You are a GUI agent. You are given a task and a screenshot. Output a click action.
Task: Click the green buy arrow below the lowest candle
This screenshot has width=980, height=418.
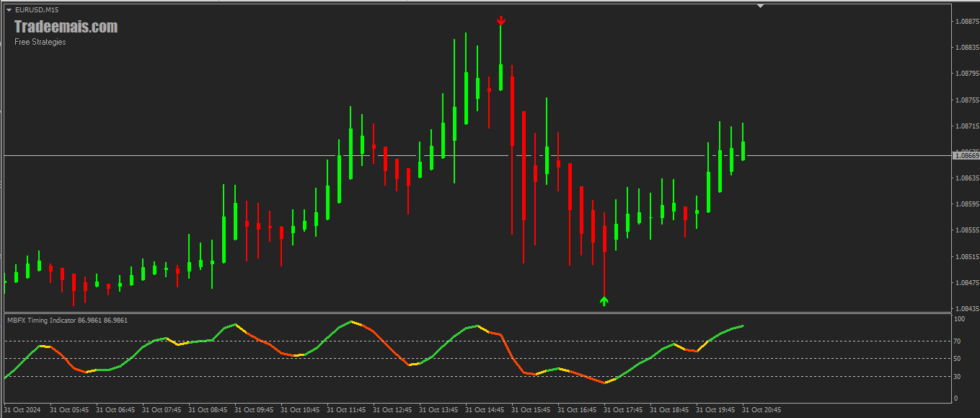(604, 301)
